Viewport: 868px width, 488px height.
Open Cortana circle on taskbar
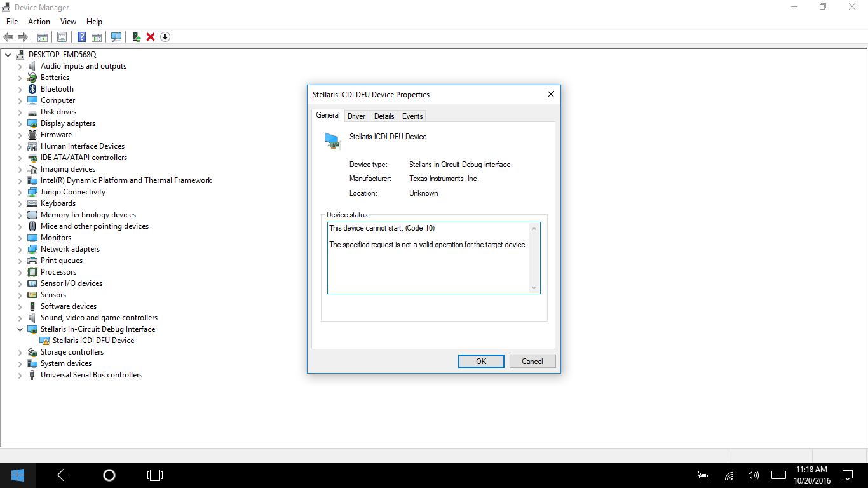pyautogui.click(x=109, y=475)
